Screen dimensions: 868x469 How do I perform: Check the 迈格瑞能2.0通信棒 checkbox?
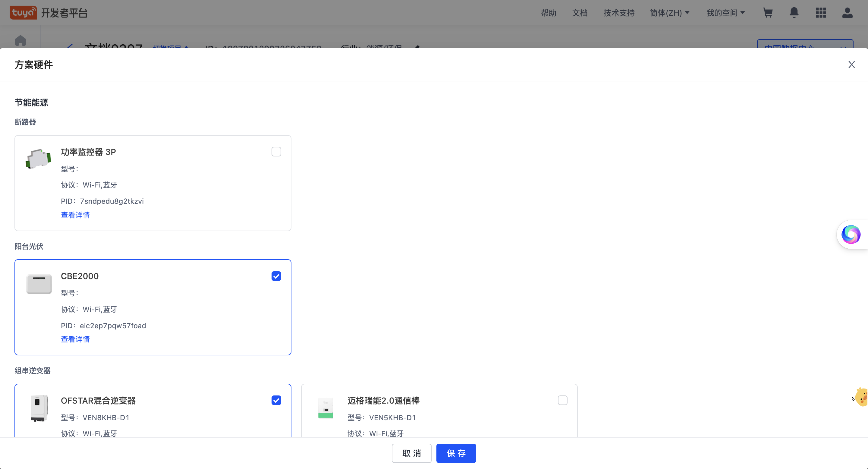pos(563,400)
